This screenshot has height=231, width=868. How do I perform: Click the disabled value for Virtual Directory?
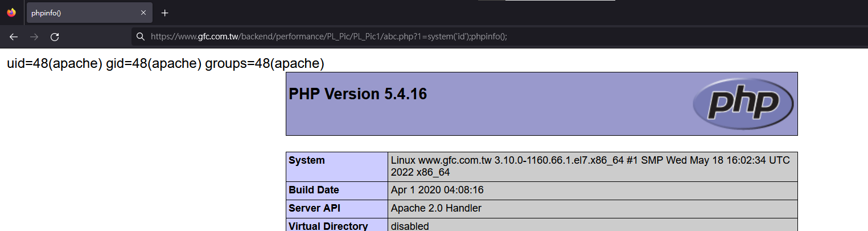410,226
